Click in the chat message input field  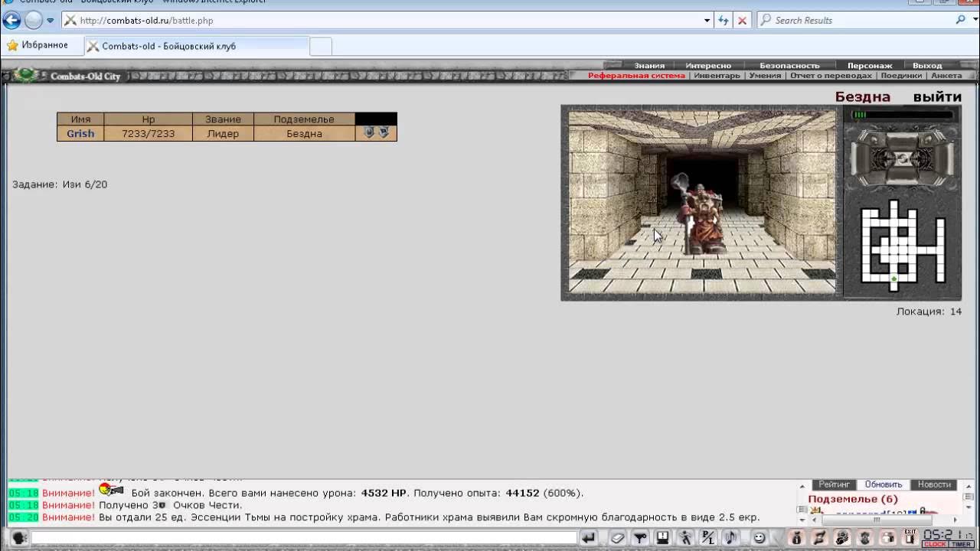[x=304, y=538]
